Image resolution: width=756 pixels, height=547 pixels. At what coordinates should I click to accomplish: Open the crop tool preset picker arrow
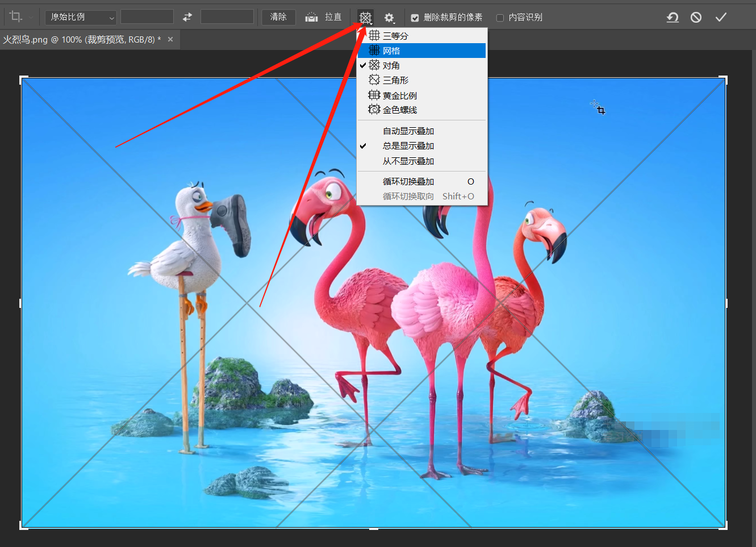coord(31,17)
